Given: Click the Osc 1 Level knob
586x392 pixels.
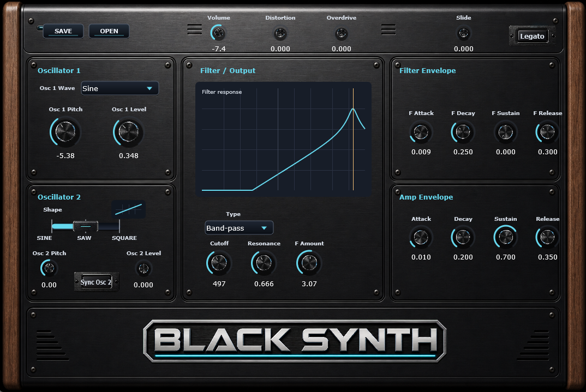Looking at the screenshot, I should (129, 132).
